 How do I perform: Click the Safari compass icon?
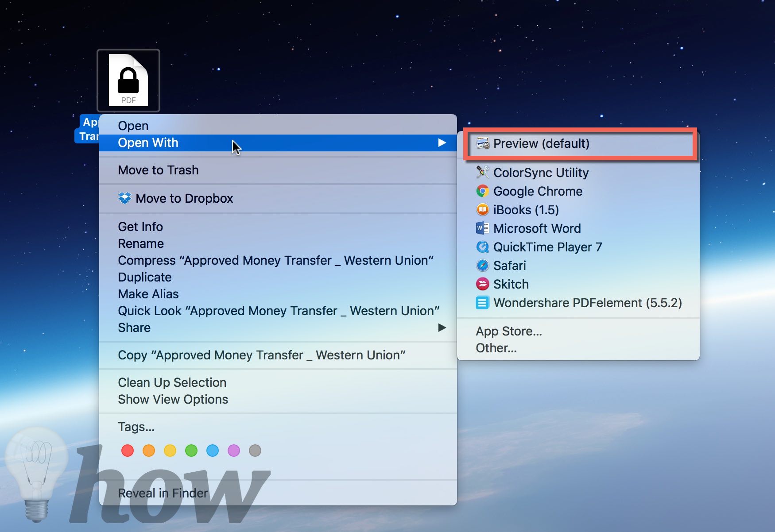click(483, 266)
